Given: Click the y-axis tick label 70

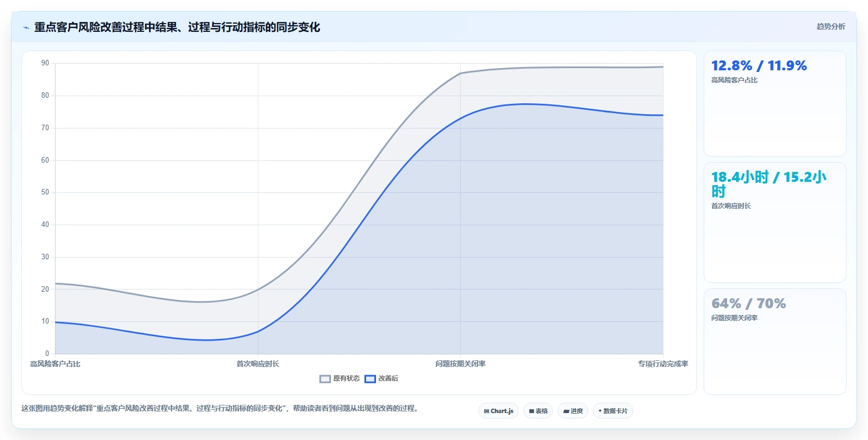Looking at the screenshot, I should tap(45, 128).
